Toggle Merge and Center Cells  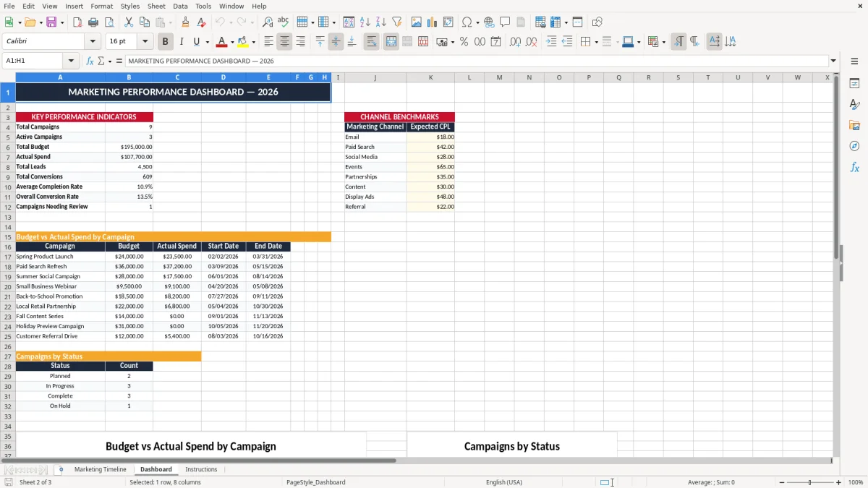(x=391, y=42)
